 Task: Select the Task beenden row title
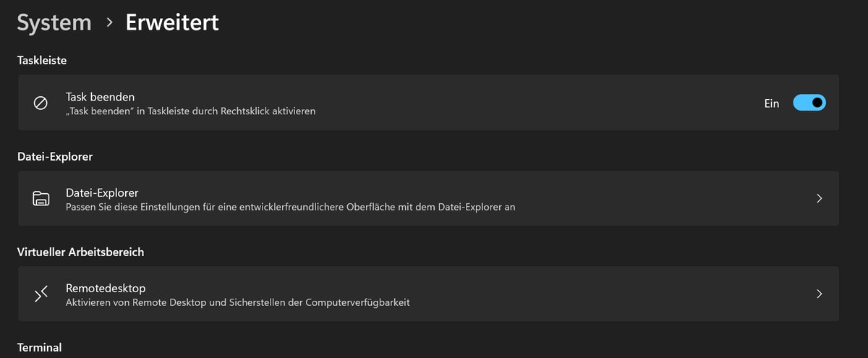[x=100, y=97]
